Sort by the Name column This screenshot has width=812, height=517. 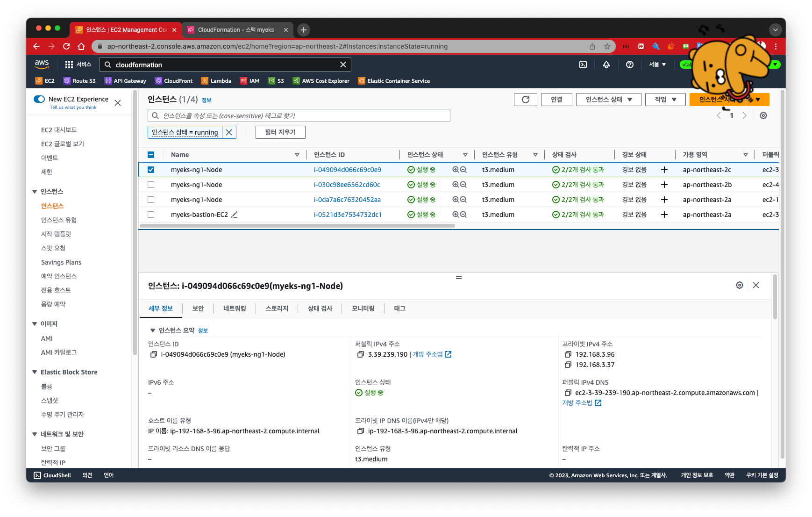tap(297, 155)
